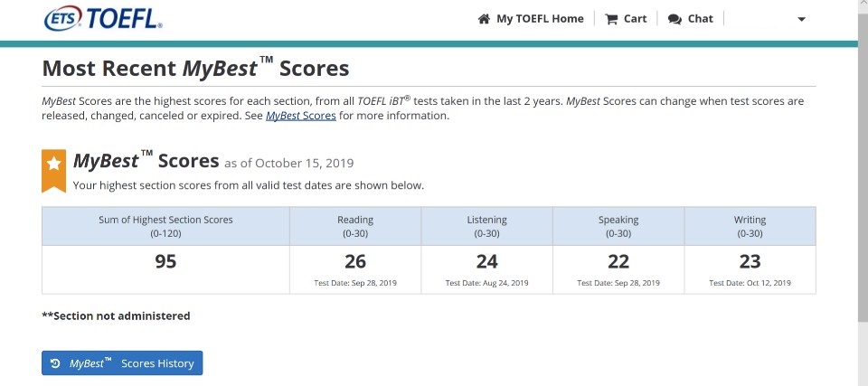Select the Speaking score 22 cell
Viewport: 868px width, 386px height.
[618, 269]
